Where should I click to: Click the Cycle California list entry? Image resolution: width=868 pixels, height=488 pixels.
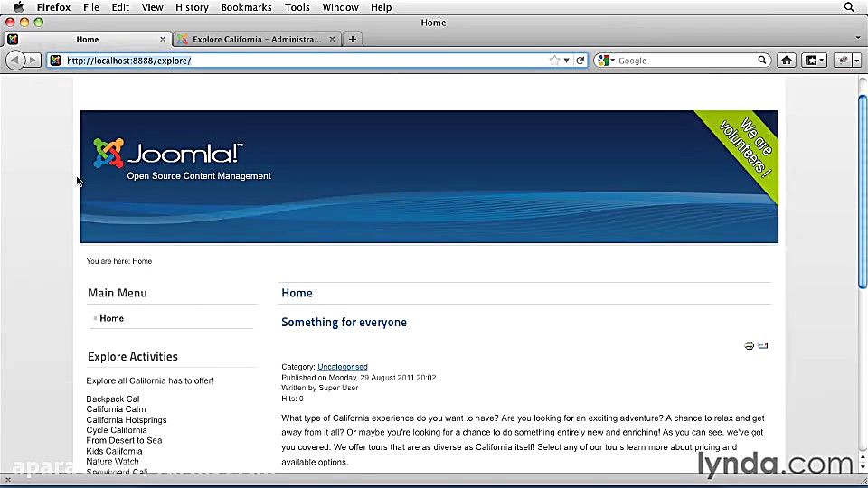click(x=117, y=430)
